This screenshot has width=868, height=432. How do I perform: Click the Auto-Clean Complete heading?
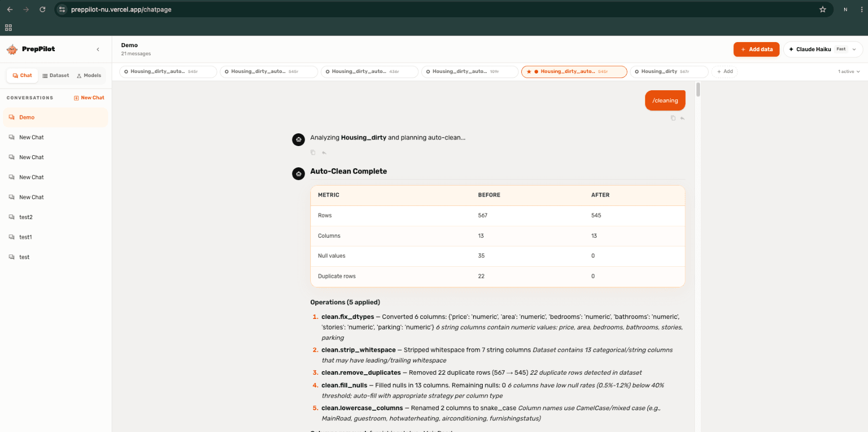point(349,171)
